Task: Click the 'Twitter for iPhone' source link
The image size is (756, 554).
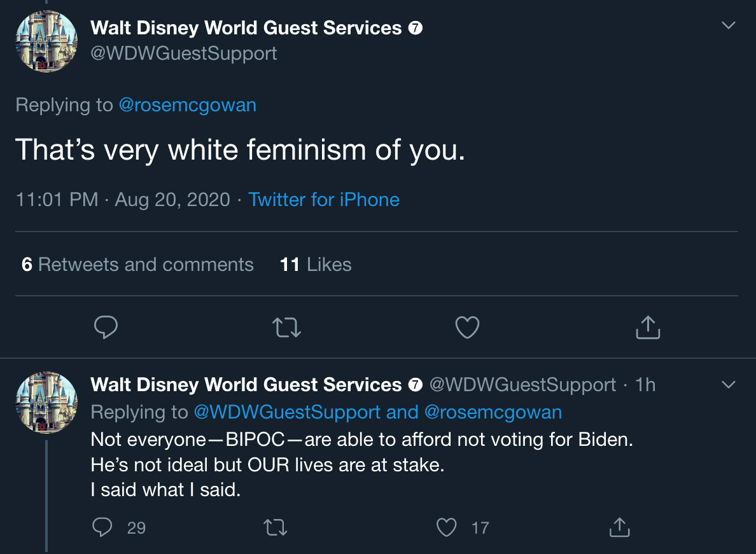Action: pyautogui.click(x=324, y=200)
